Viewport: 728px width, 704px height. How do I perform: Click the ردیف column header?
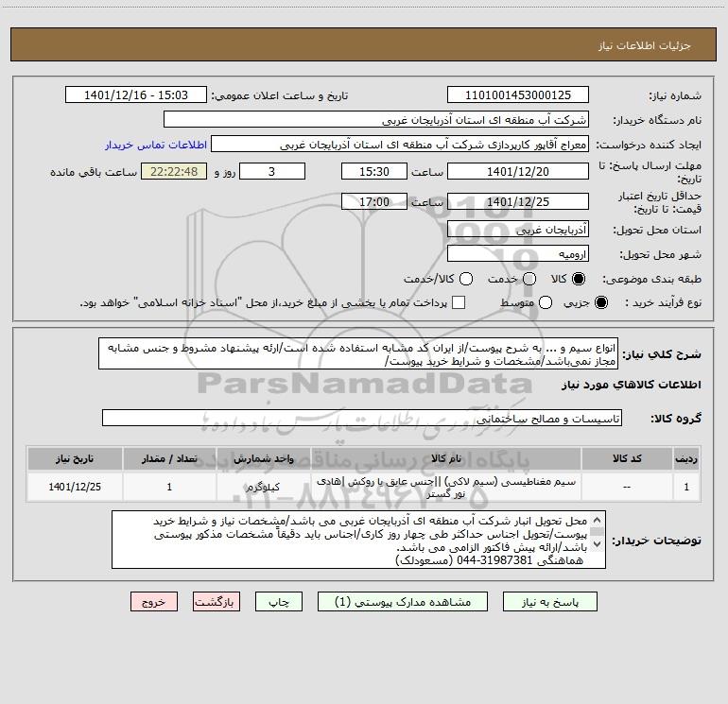(x=686, y=458)
